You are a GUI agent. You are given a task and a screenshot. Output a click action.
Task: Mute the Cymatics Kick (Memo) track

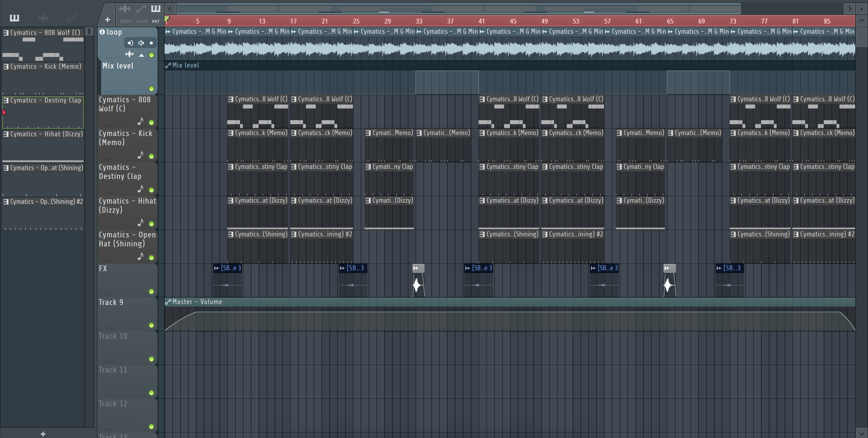pos(152,156)
